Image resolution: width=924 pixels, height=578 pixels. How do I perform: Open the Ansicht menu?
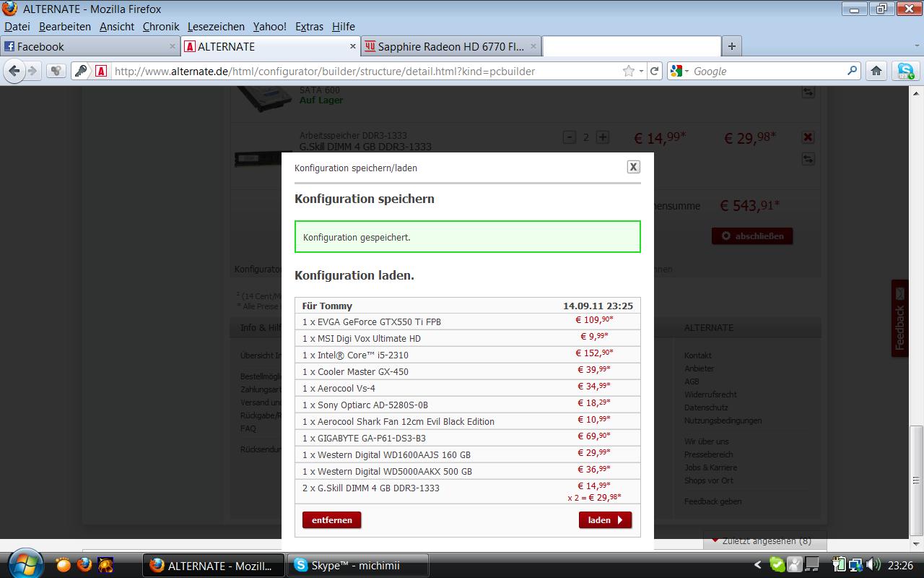(x=117, y=27)
